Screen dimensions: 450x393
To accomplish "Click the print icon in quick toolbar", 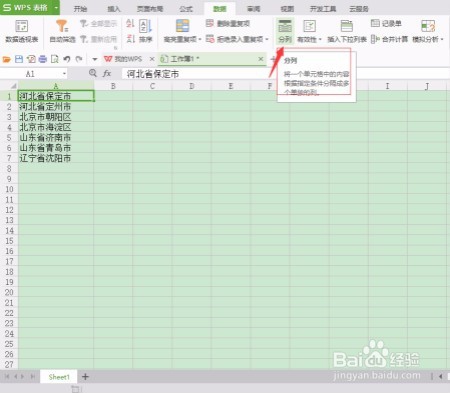I will point(43,59).
